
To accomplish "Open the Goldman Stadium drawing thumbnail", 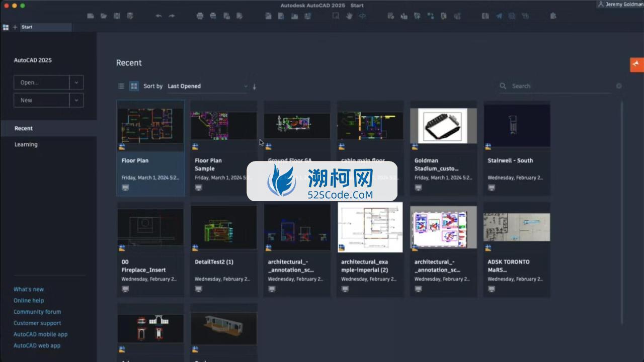I will tap(443, 126).
